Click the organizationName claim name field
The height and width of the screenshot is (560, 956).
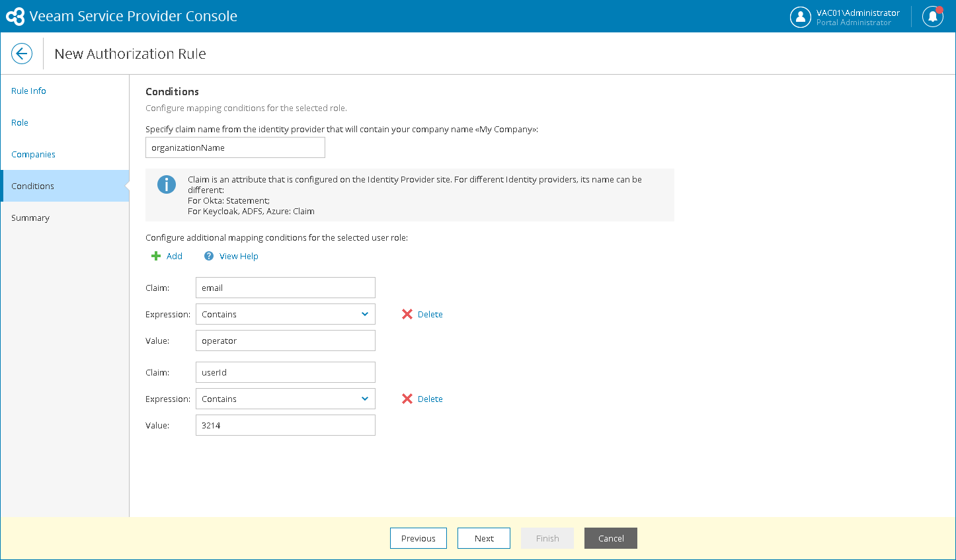235,147
